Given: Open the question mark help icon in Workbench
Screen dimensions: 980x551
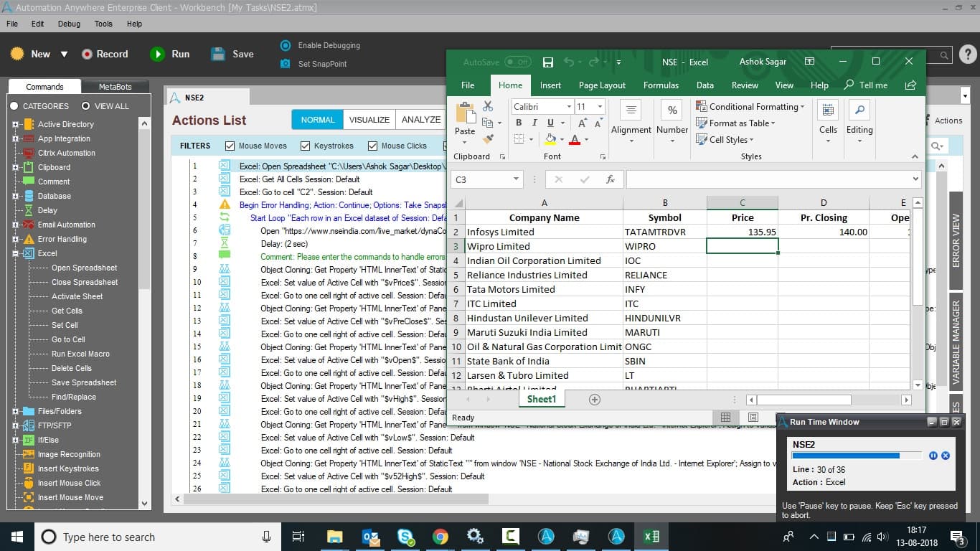Looking at the screenshot, I should tap(968, 54).
